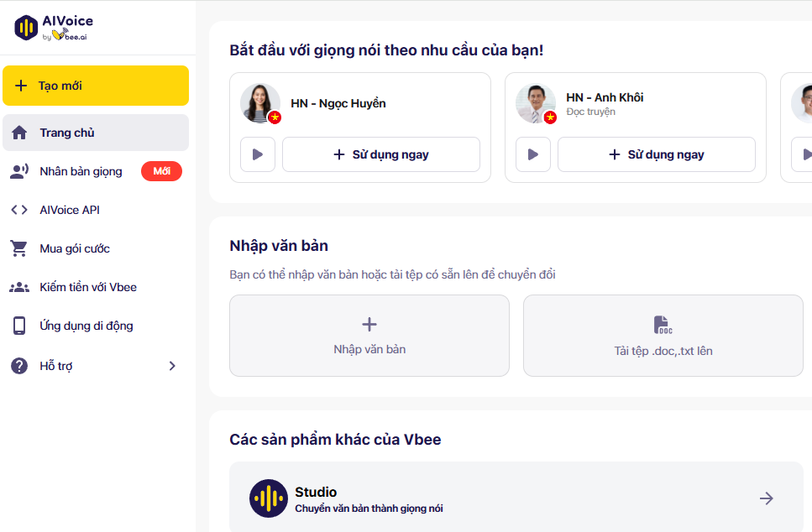Open Studio via the right arrow
This screenshot has height=532, width=812.
[766, 498]
